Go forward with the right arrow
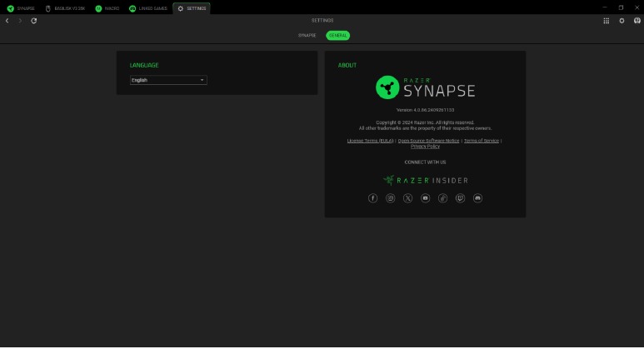This screenshot has height=349, width=644. pyautogui.click(x=20, y=21)
